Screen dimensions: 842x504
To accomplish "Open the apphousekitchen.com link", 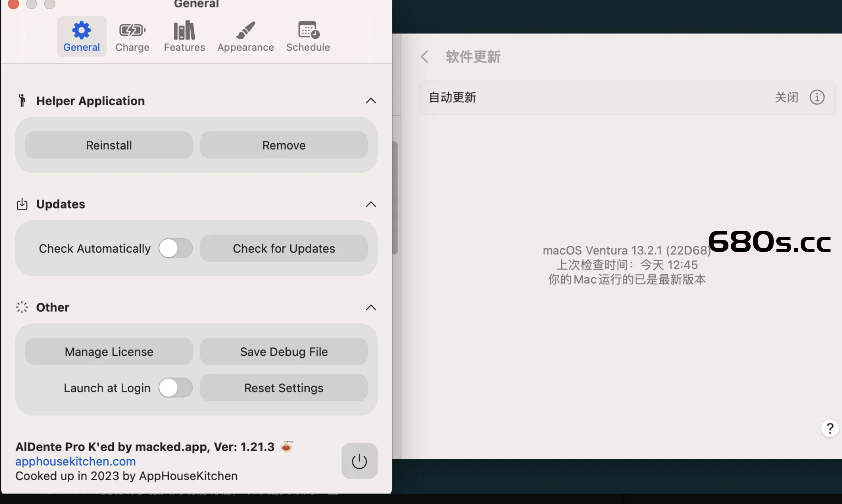I will [x=75, y=461].
